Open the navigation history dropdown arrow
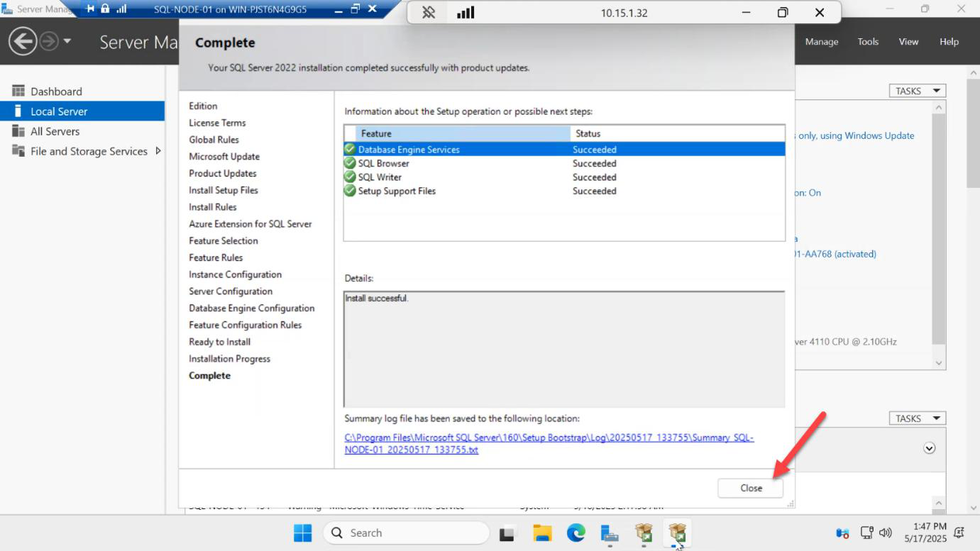The height and width of the screenshot is (551, 980). 67,42
